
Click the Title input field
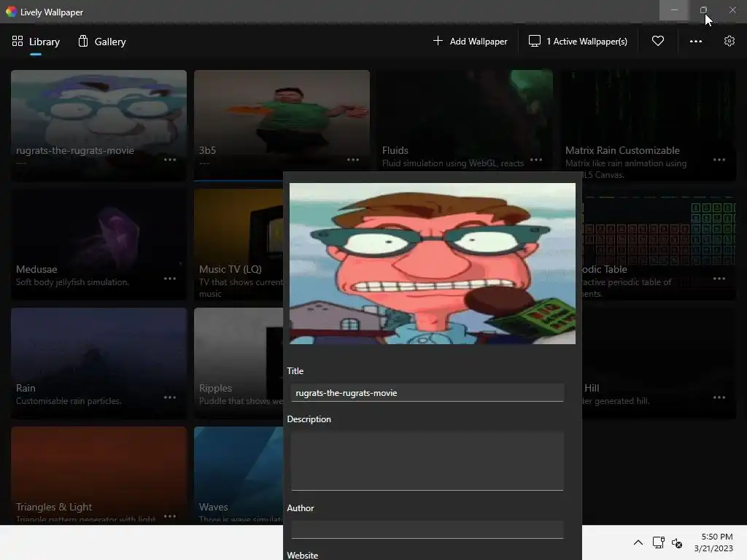(427, 393)
